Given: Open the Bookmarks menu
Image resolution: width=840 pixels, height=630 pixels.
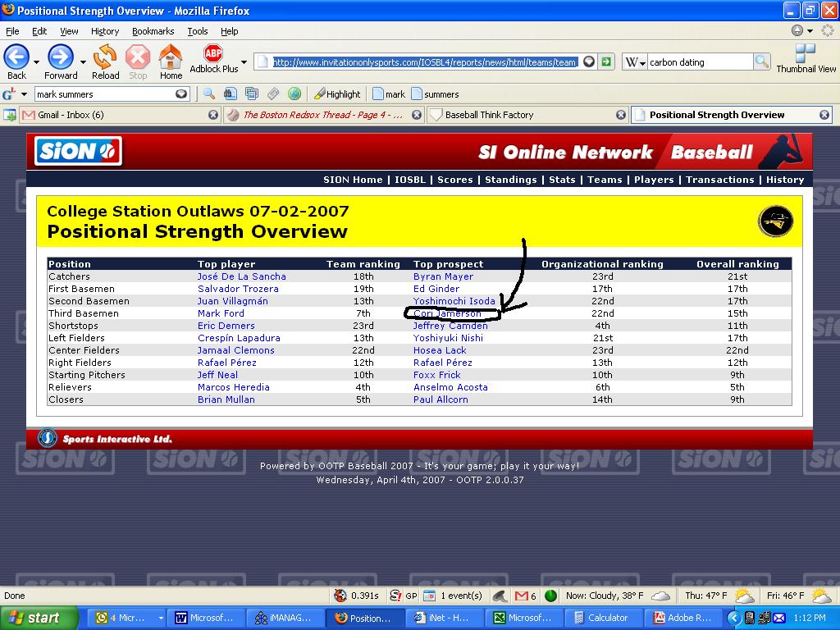Looking at the screenshot, I should coord(153,31).
